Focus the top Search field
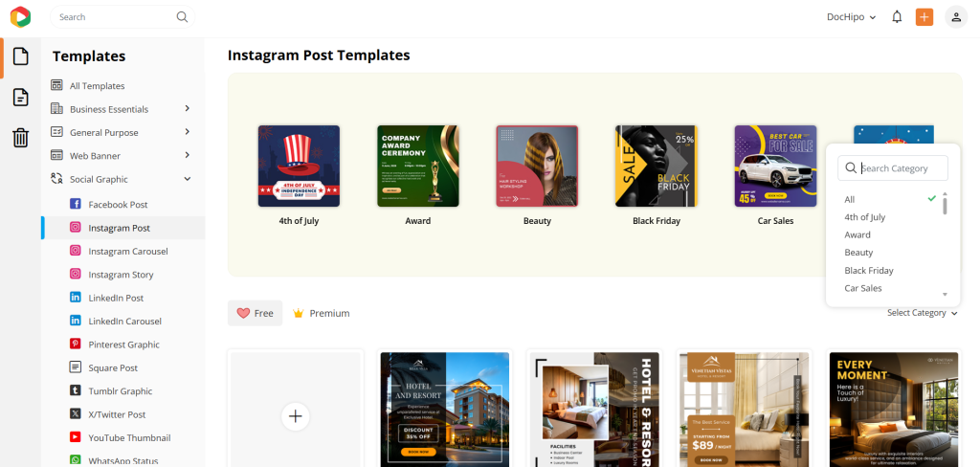 pos(122,17)
